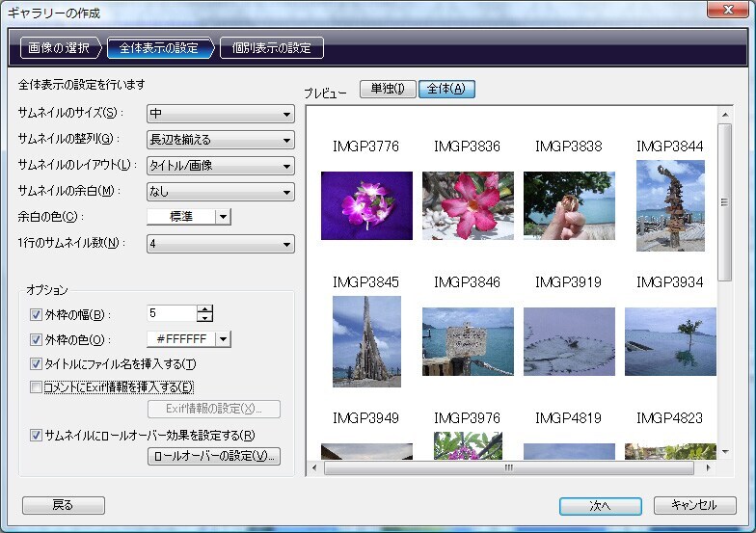Select the IMGP3838 hand thumbnail
The image size is (756, 533).
569,205
